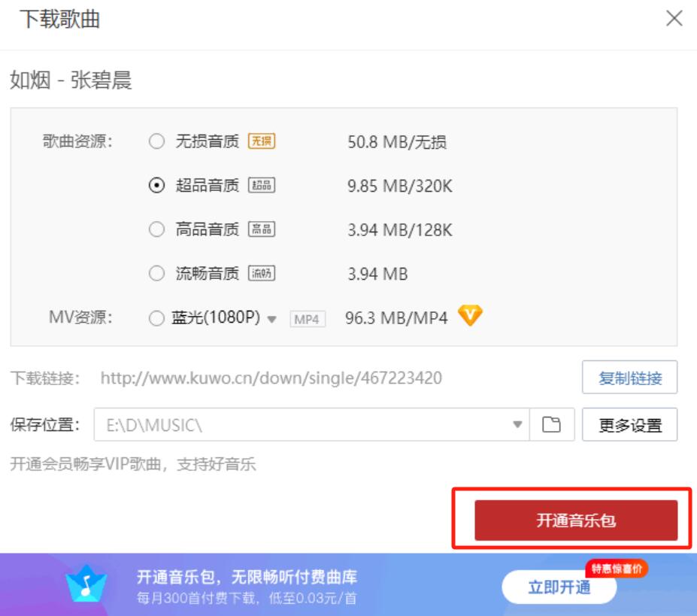Click the 歌曲资源 label
This screenshot has width=697, height=616.
coord(77,141)
